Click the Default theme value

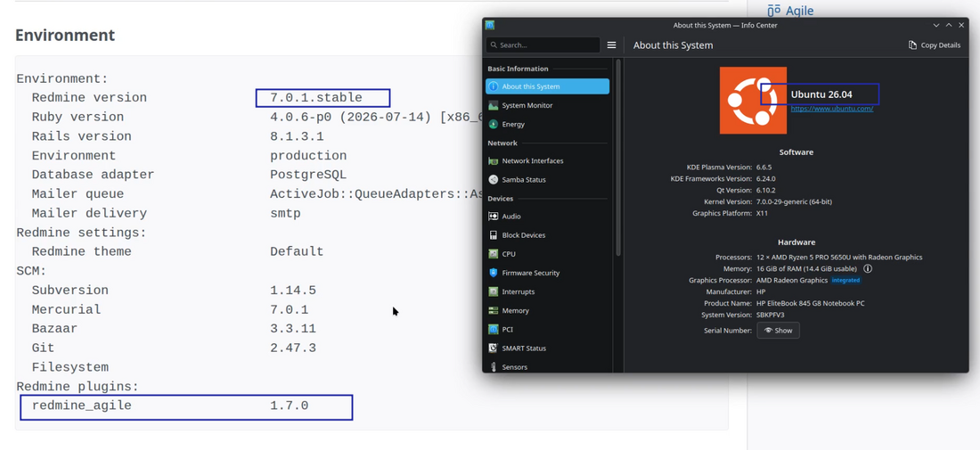tap(297, 251)
